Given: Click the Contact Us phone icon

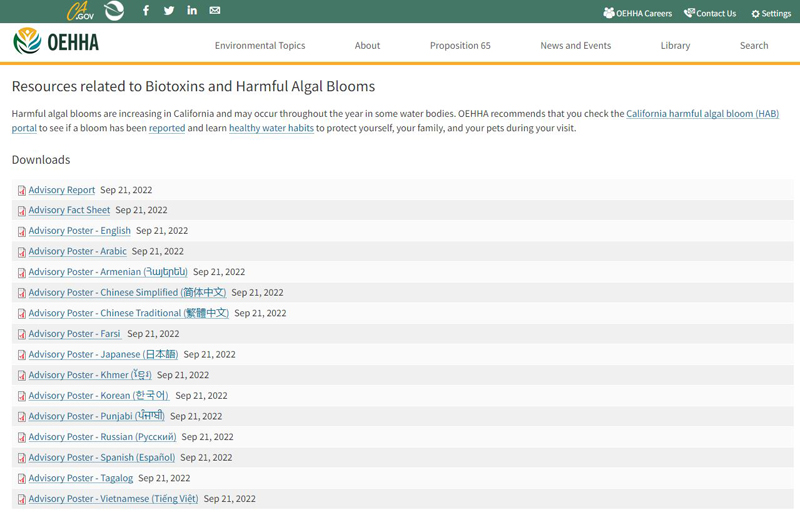Looking at the screenshot, I should (x=689, y=13).
